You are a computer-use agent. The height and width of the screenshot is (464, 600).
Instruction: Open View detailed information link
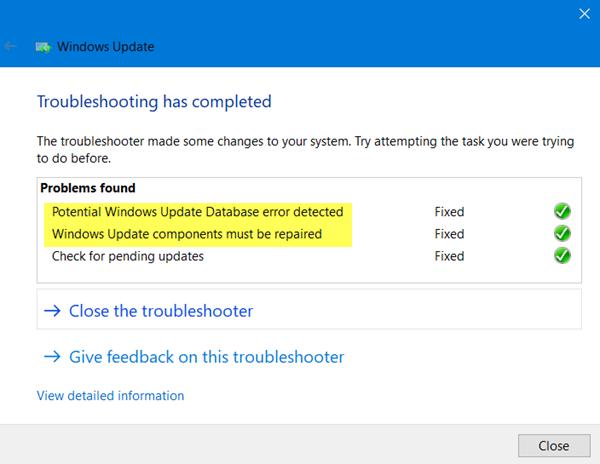pos(110,396)
